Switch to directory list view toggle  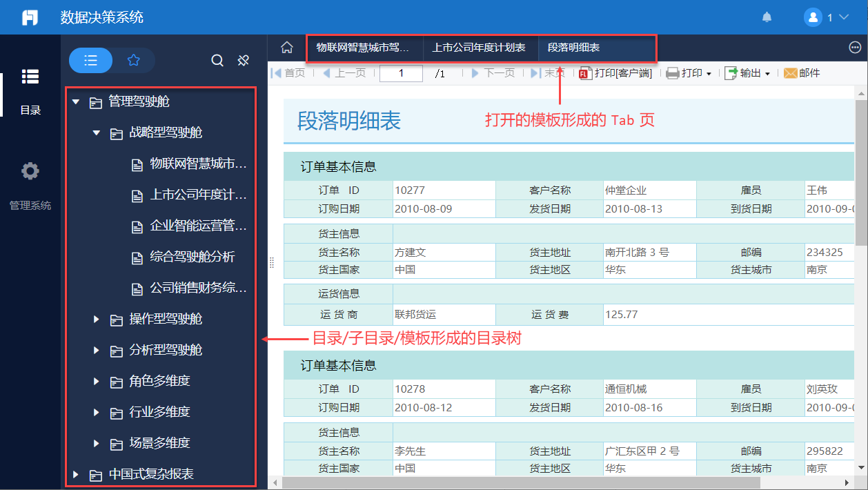[x=90, y=61]
